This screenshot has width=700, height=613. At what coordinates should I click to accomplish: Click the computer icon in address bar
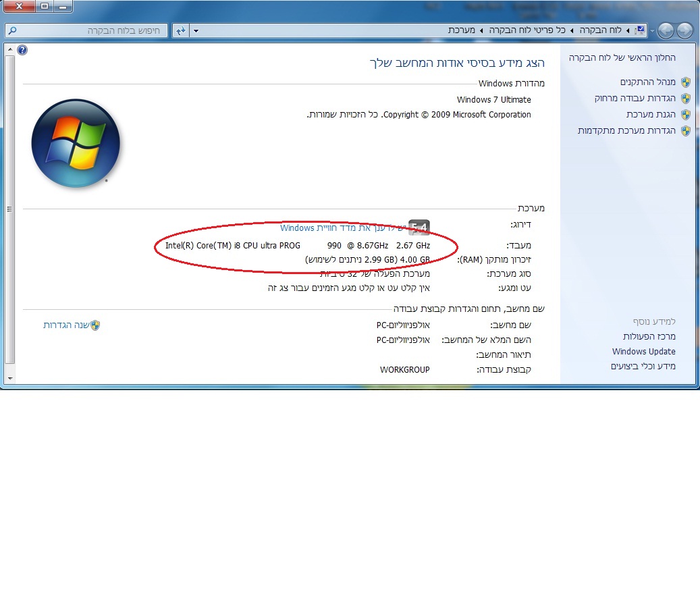tap(641, 30)
